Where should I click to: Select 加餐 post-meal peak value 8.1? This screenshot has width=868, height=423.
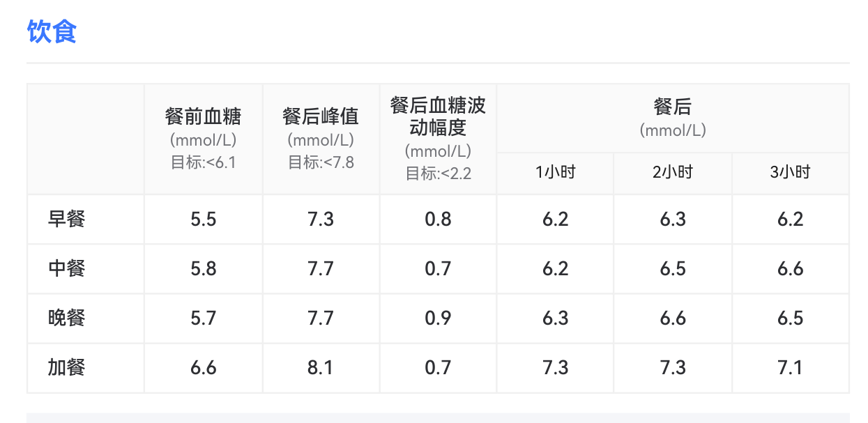[321, 368]
